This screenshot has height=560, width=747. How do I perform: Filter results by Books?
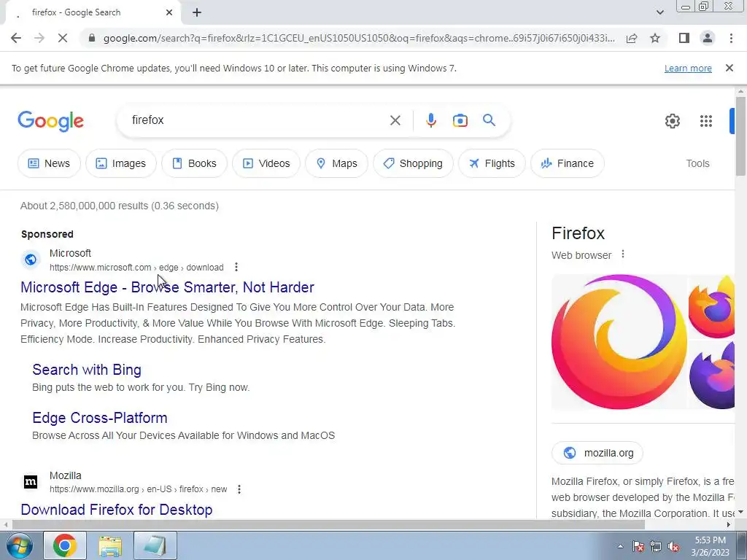coord(194,163)
